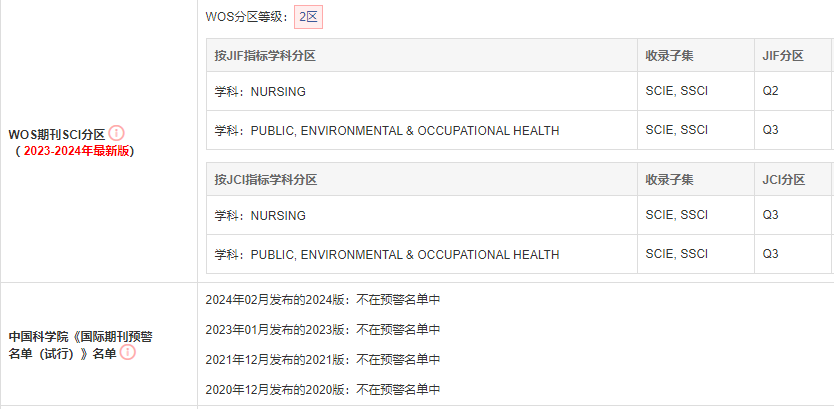
Task: Click 收录子集 header in JIF table
Action: tap(669, 55)
